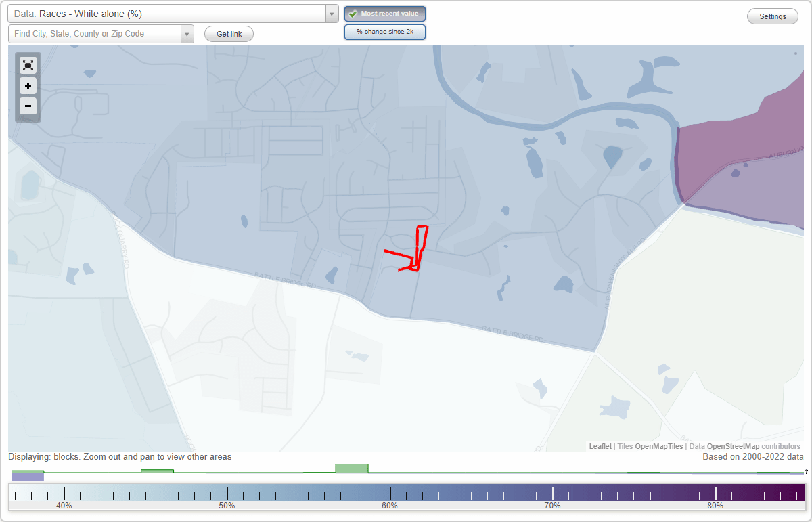Open the Settings button
The width and height of the screenshot is (812, 522).
pyautogui.click(x=773, y=16)
